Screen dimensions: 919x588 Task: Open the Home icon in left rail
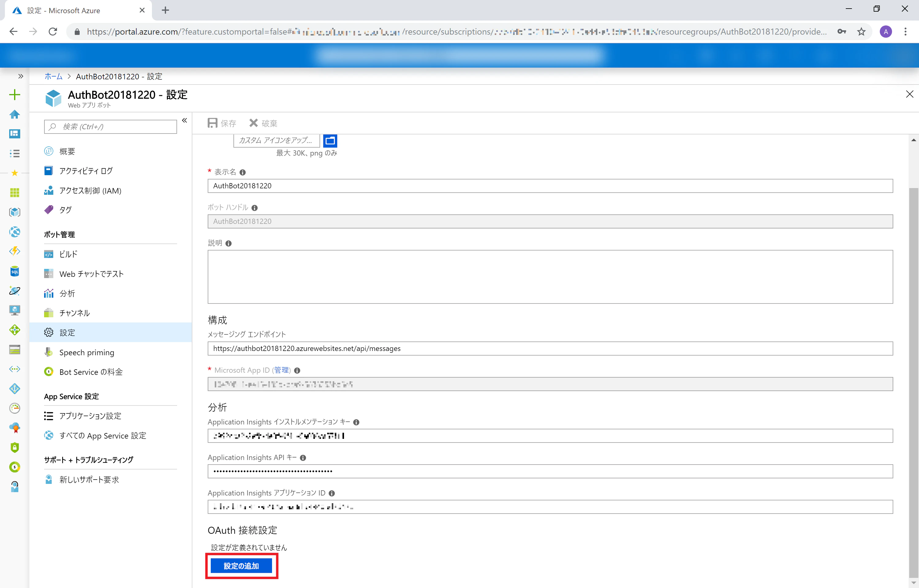(14, 114)
